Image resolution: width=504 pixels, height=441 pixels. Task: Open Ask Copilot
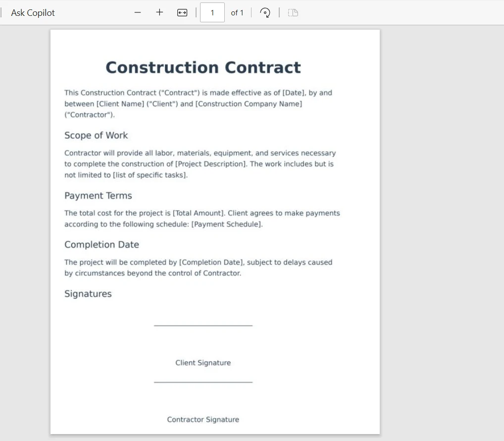(x=33, y=13)
